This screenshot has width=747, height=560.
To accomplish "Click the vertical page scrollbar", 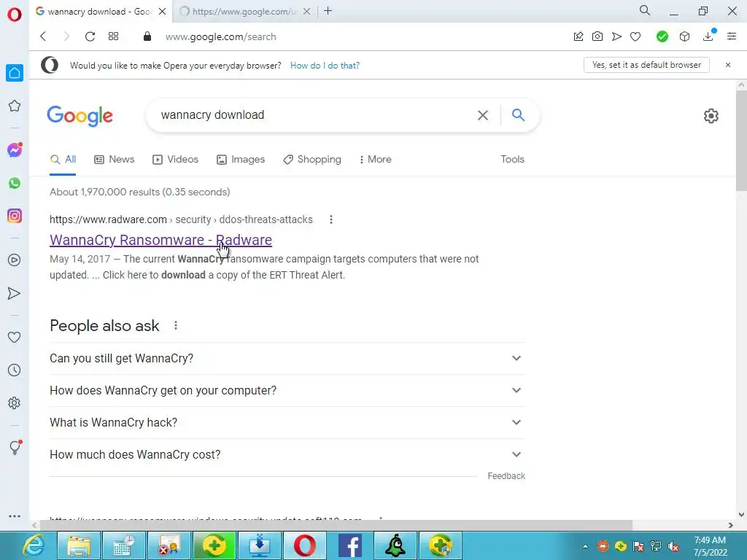I will [741, 141].
